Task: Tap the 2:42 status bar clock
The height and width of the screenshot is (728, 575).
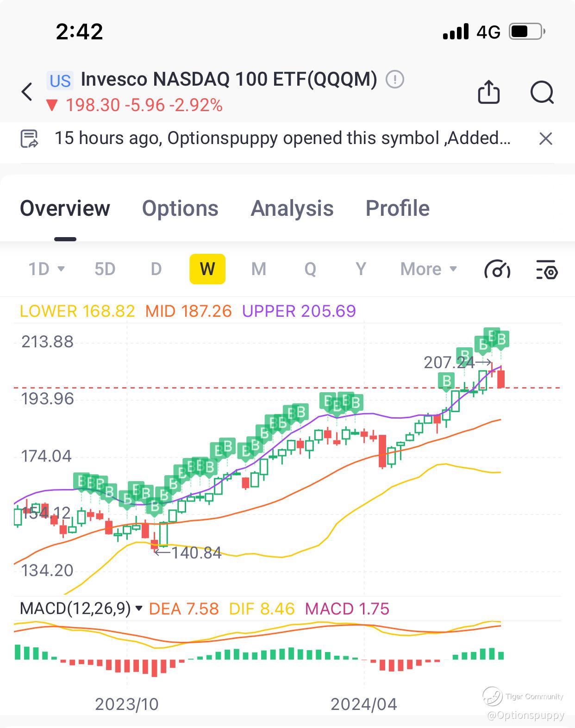Action: pos(79,31)
